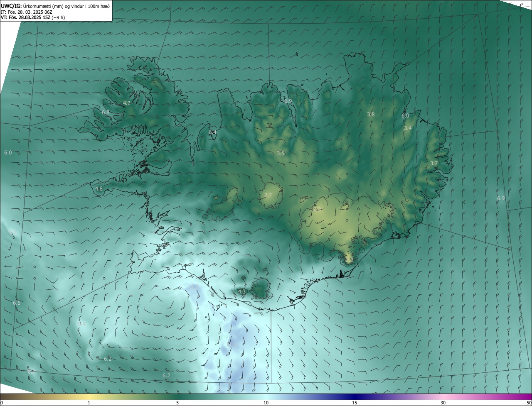532x406 pixels.
Task: Click the '5' tick on the color scale
Action: (177, 403)
